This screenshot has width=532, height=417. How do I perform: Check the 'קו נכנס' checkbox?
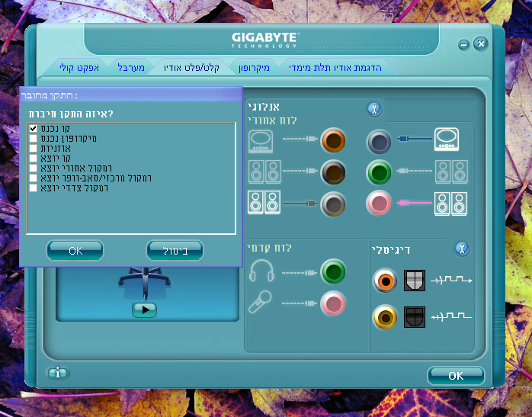(33, 129)
